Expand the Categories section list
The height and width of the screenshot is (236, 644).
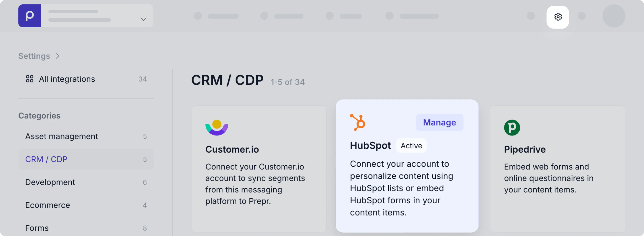click(x=39, y=115)
